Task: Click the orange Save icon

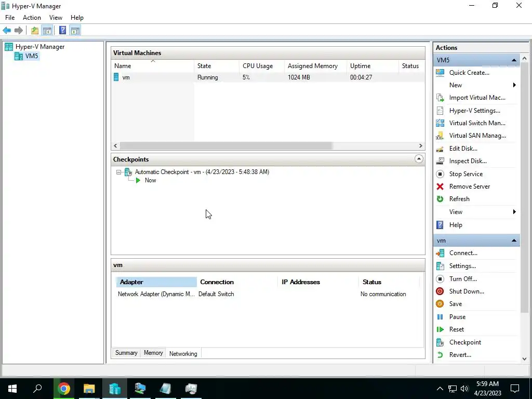Action: [440, 304]
